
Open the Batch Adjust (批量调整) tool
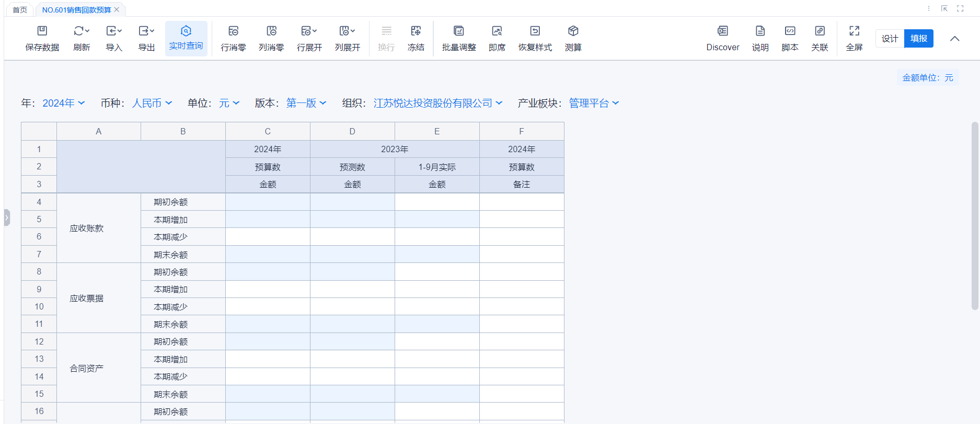tap(458, 31)
